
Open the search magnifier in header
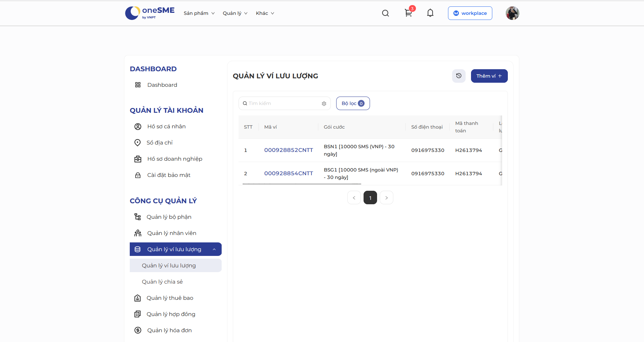pos(386,13)
